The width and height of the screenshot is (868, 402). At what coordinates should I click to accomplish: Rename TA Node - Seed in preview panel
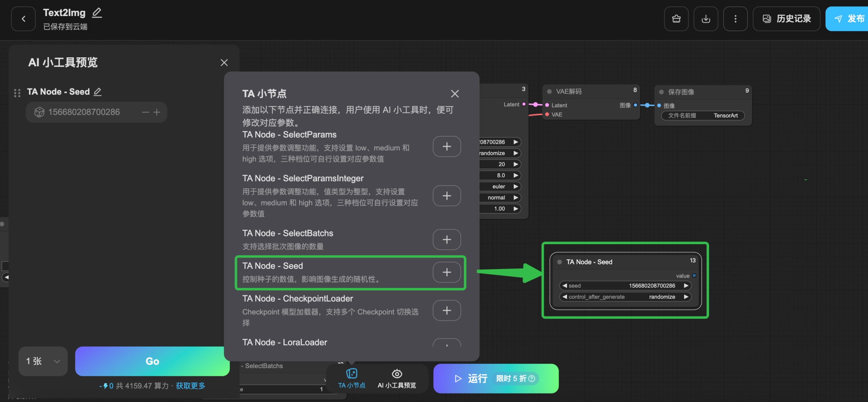[97, 92]
